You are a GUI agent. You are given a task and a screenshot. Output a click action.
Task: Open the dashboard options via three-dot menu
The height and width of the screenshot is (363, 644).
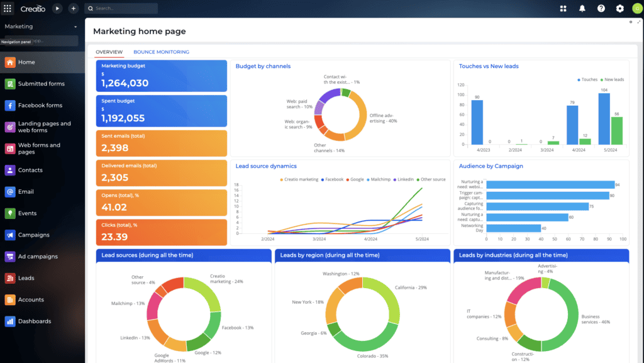(630, 22)
